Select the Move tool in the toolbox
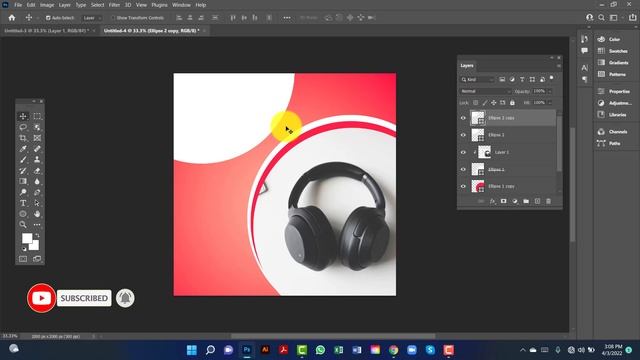640x360 pixels. coord(23,116)
